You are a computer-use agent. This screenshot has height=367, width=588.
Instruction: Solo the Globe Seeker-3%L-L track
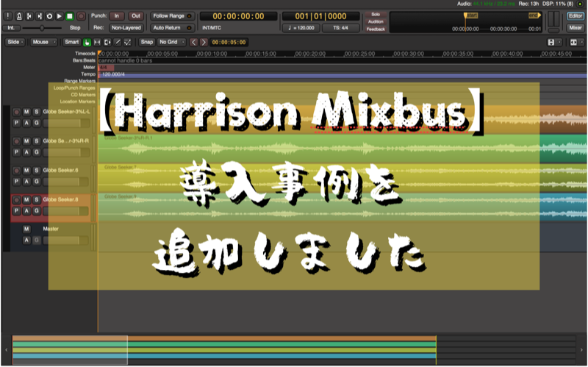pos(36,112)
